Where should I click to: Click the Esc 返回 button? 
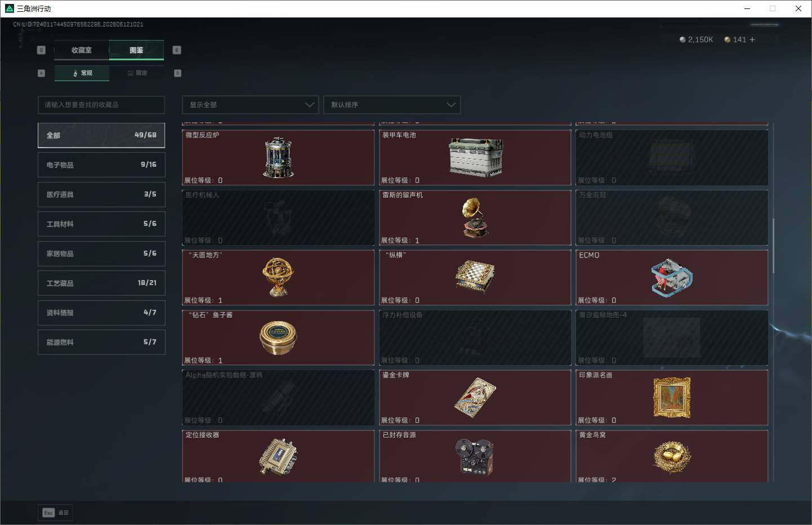coord(55,513)
